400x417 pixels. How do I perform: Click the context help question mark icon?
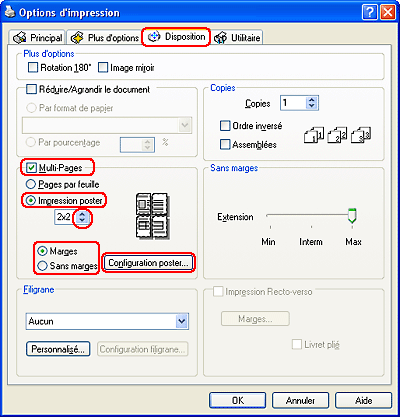(x=370, y=13)
